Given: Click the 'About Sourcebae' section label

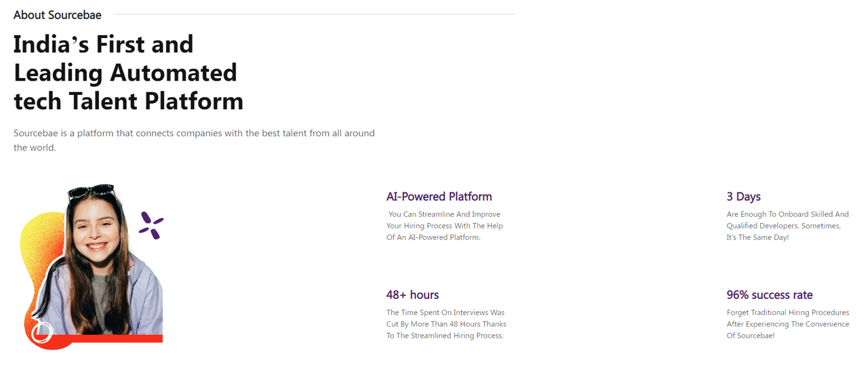Looking at the screenshot, I should (58, 14).
